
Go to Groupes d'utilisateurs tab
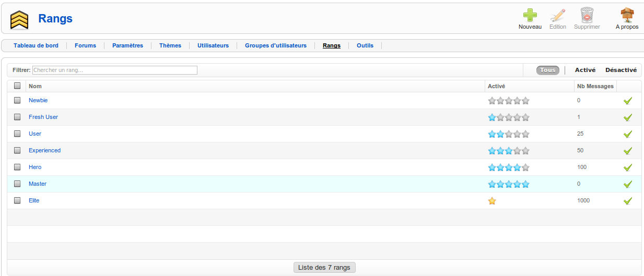point(276,45)
